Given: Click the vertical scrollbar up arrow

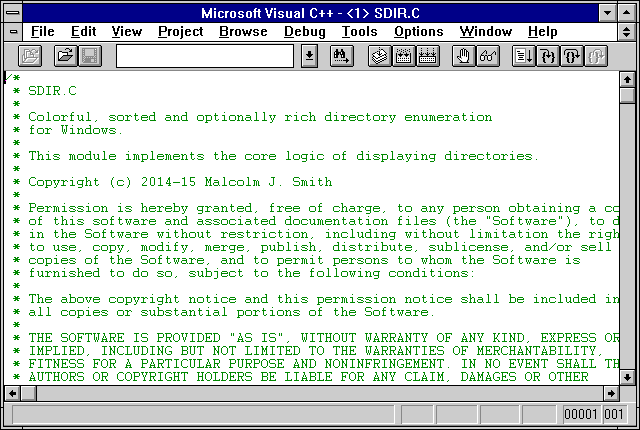Looking at the screenshot, I should pyautogui.click(x=627, y=79).
